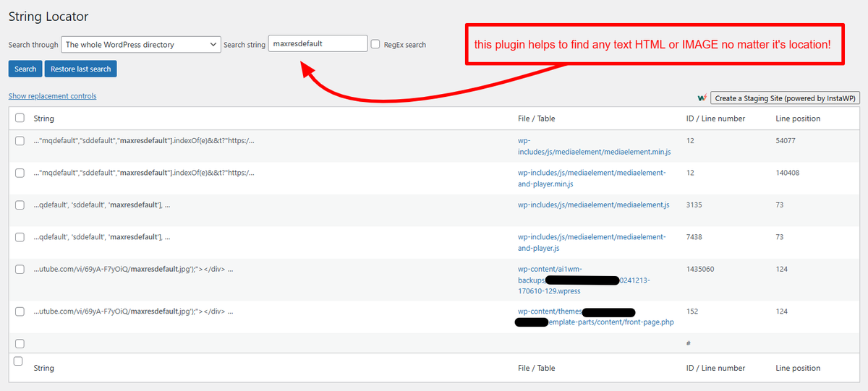
Task: Open the mediaelement-and-player.js file link
Action: click(x=592, y=242)
